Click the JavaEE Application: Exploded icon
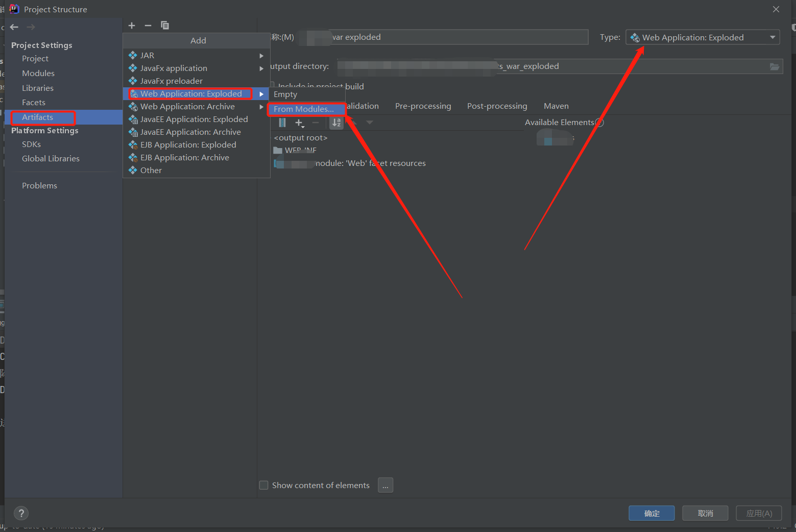The image size is (796, 532). coord(133,119)
